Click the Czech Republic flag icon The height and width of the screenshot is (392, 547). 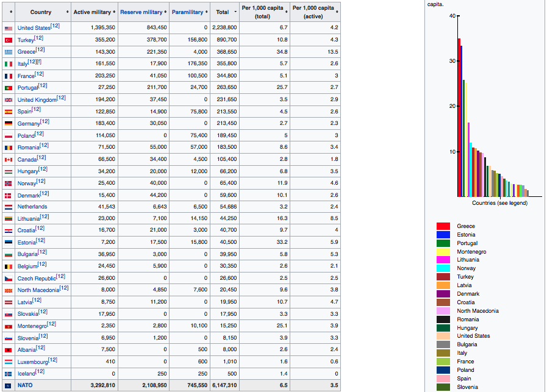tap(9, 279)
